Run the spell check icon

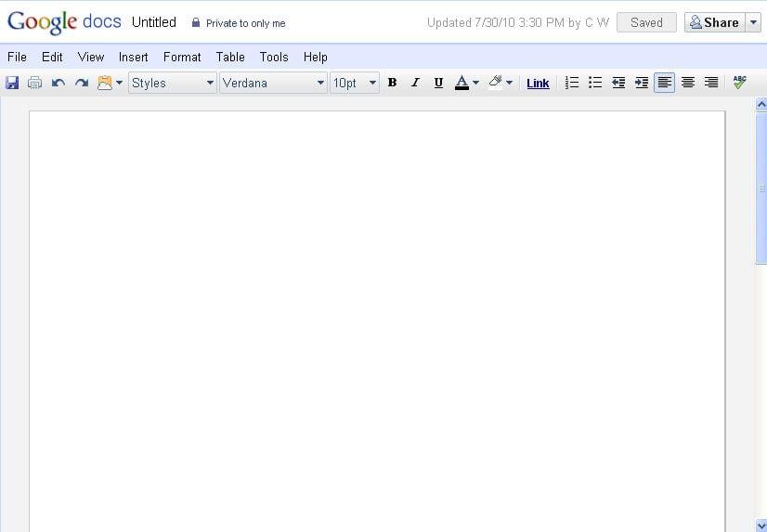click(739, 82)
